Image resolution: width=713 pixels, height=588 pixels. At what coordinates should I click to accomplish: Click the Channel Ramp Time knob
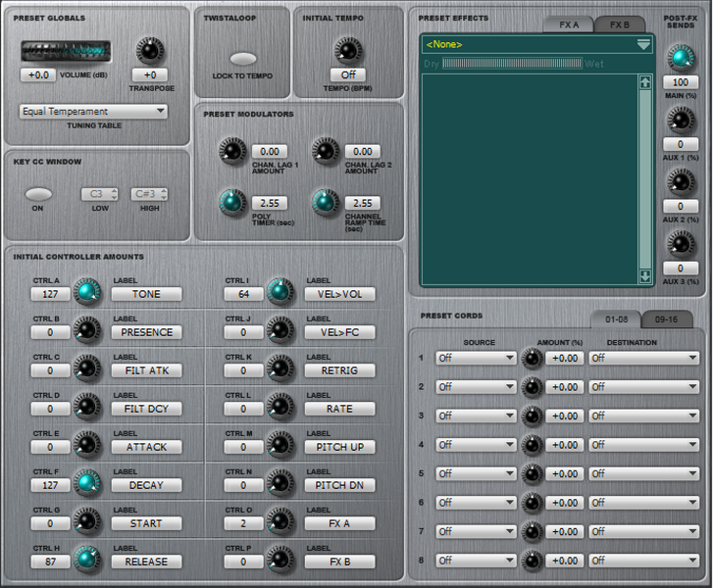(x=326, y=202)
